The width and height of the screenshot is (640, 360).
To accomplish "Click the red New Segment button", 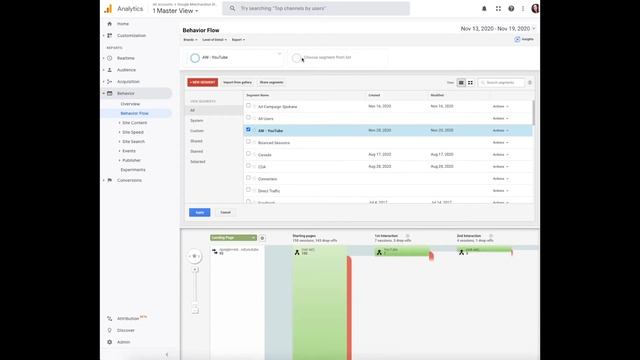I will (x=203, y=82).
